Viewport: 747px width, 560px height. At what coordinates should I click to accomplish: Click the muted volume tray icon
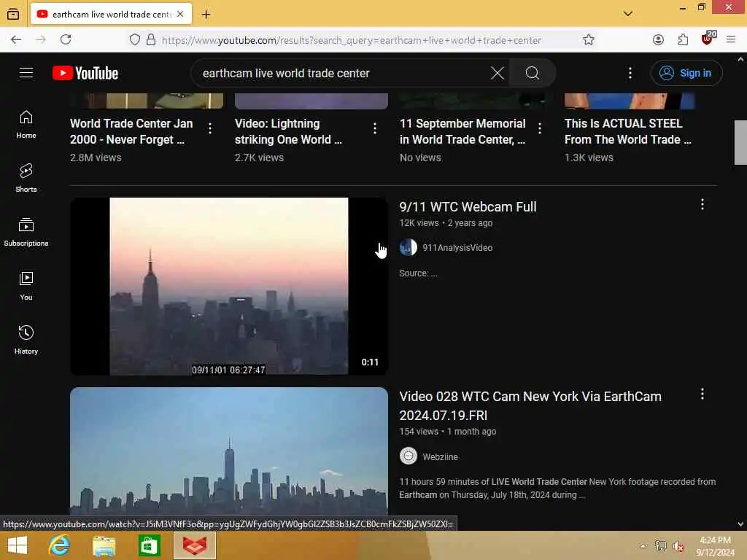(x=678, y=546)
